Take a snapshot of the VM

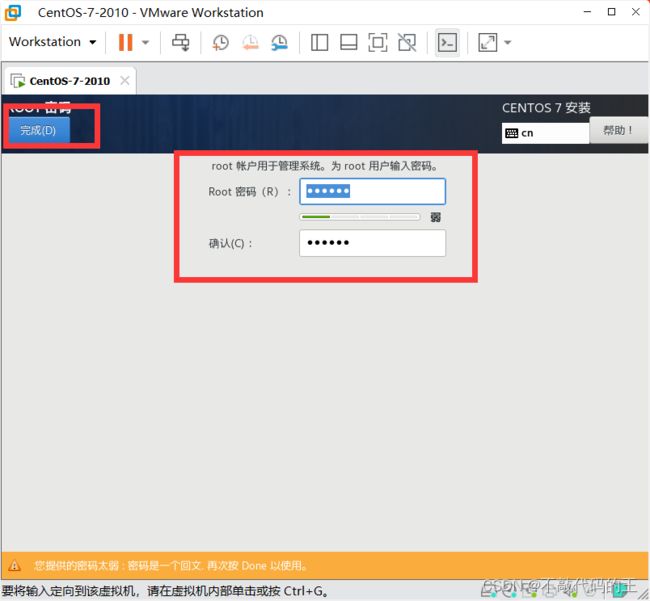pos(221,42)
